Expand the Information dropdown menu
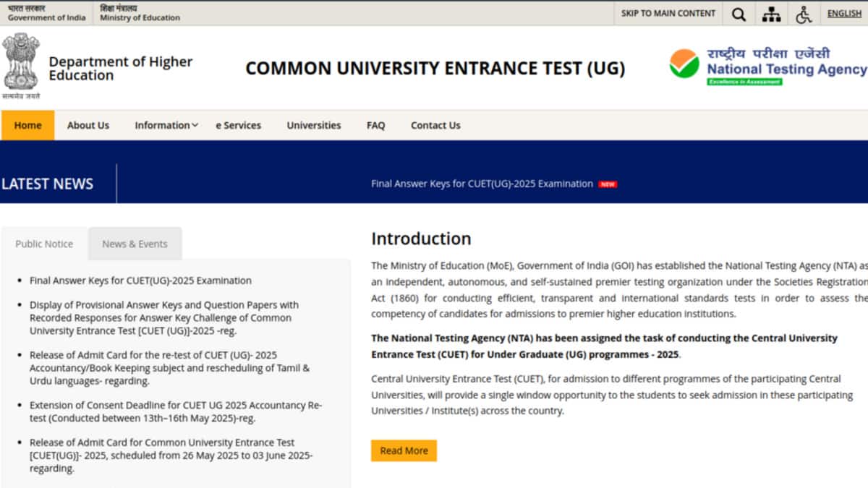 pyautogui.click(x=166, y=125)
